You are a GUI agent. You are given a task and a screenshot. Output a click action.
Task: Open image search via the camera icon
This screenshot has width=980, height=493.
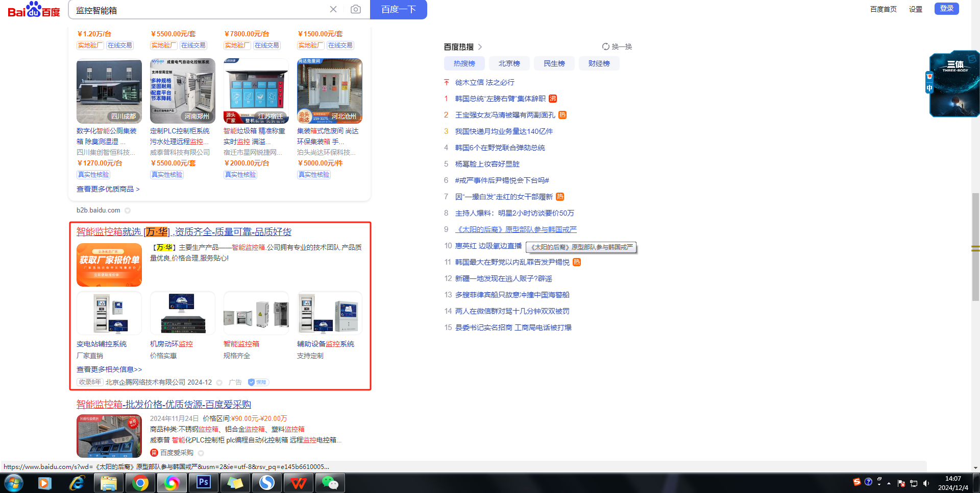[x=356, y=9]
